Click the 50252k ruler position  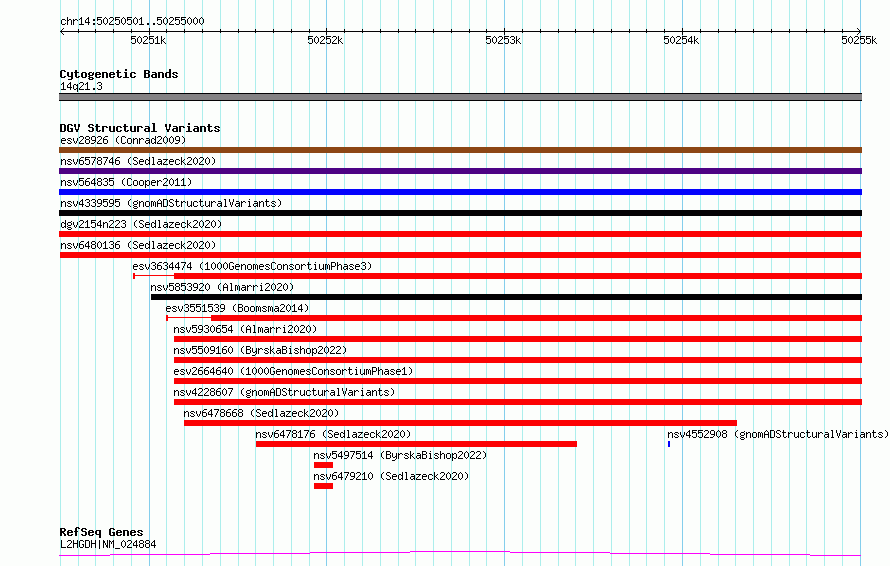point(325,40)
